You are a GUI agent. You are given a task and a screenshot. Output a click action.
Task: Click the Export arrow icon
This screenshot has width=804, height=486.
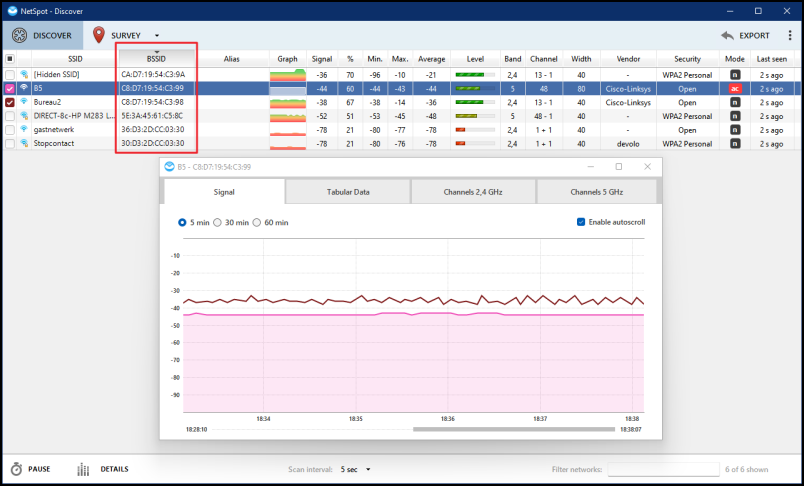pyautogui.click(x=727, y=35)
